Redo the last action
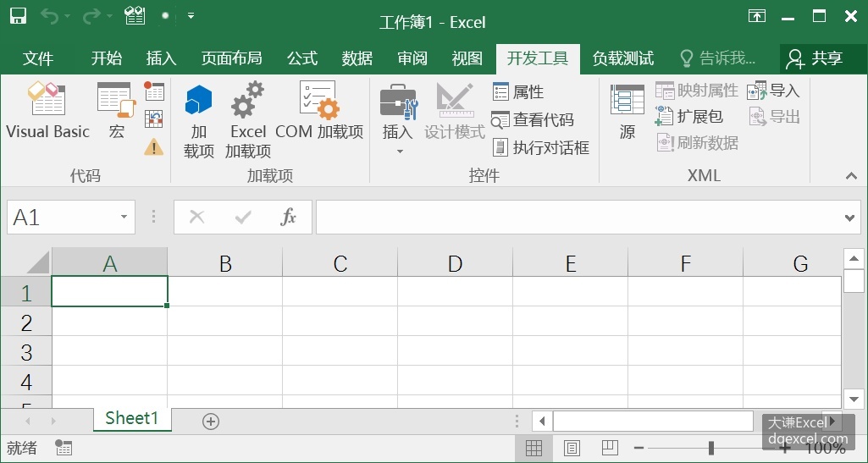868x463 pixels. tap(91, 17)
